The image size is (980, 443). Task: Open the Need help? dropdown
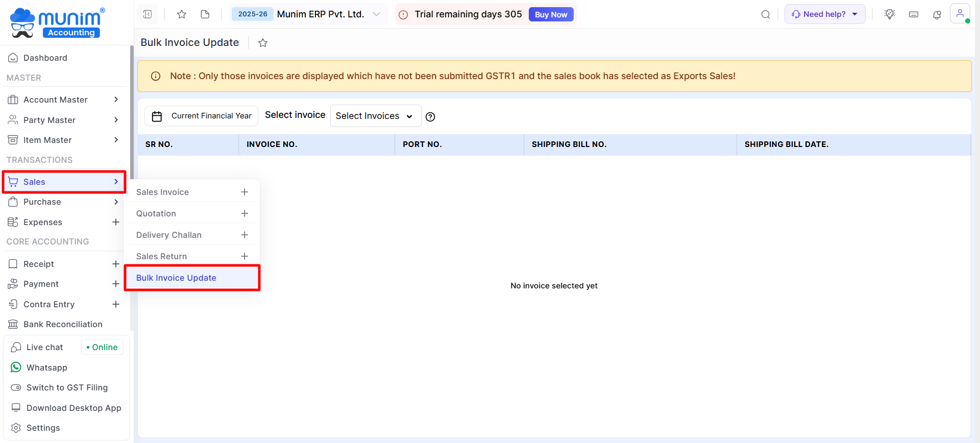(824, 14)
